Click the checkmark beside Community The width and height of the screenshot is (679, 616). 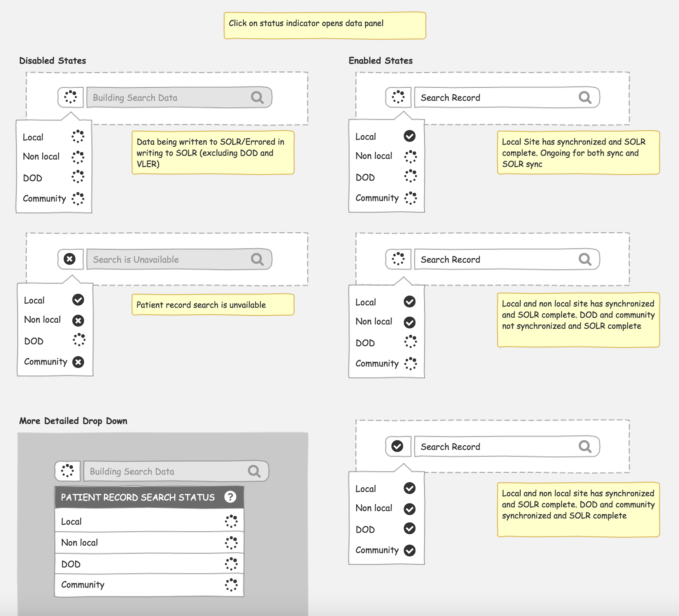click(x=410, y=550)
